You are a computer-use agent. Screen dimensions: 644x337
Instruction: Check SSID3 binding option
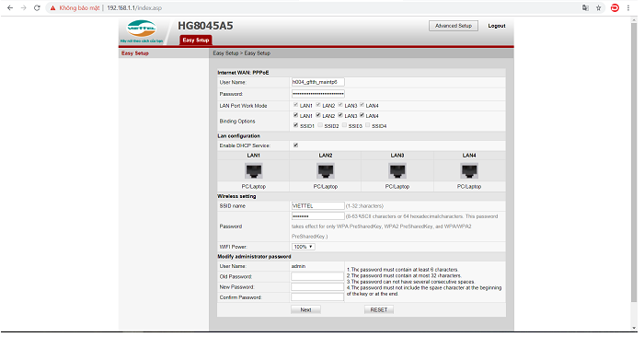click(344, 125)
